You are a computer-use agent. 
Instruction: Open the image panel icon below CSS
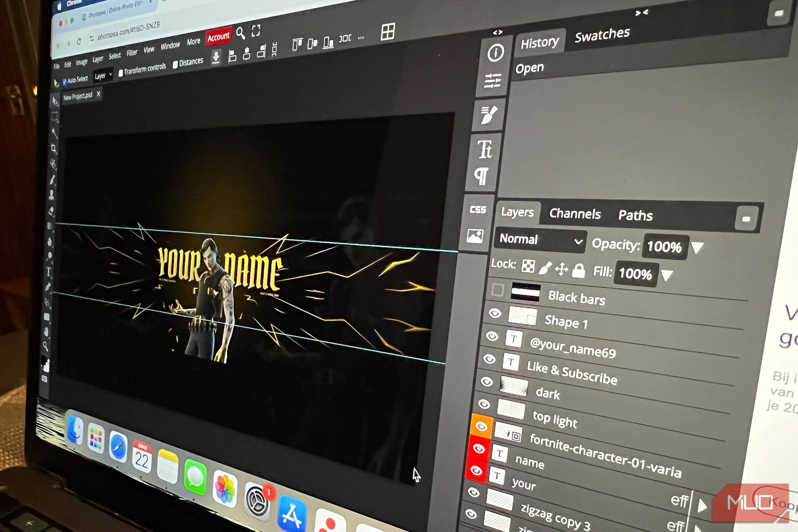pos(475,236)
